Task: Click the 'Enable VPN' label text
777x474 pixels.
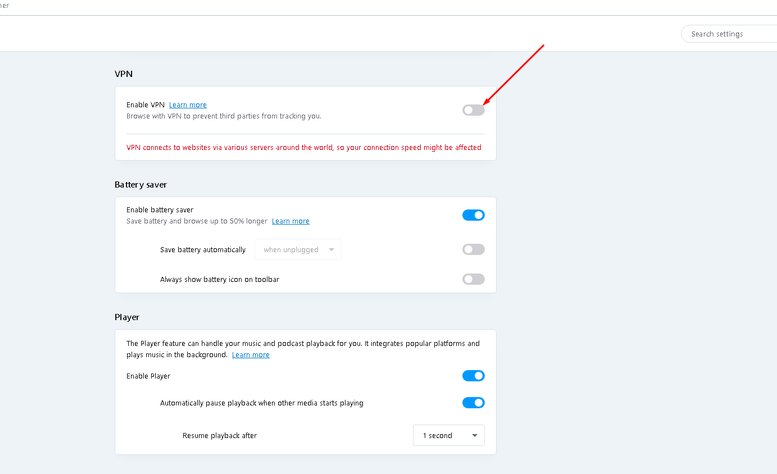Action: pos(145,105)
